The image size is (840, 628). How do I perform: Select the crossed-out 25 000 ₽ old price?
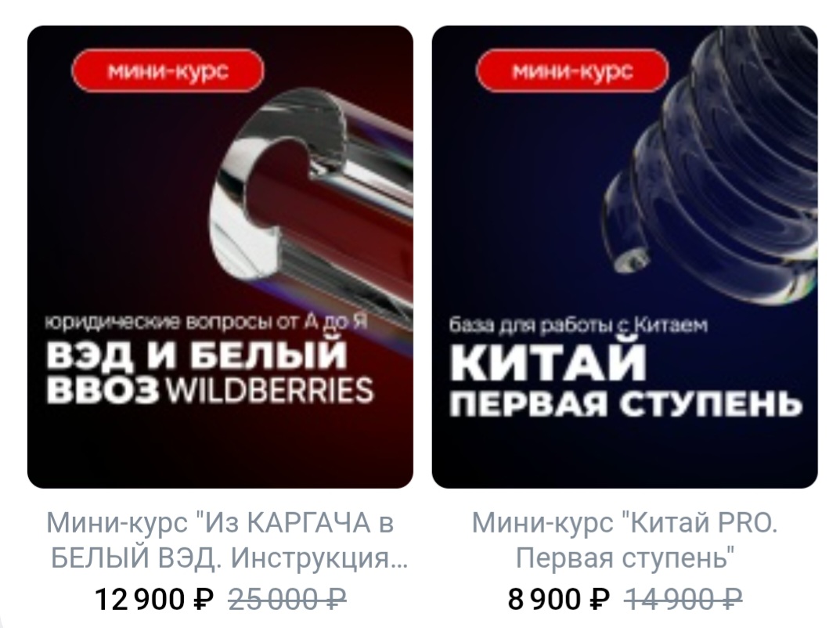tap(287, 598)
